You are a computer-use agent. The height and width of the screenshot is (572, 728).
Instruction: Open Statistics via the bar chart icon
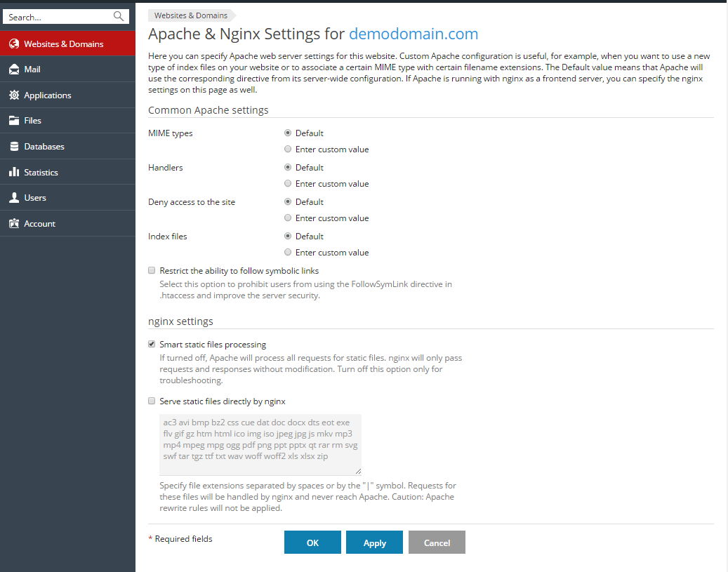[15, 171]
